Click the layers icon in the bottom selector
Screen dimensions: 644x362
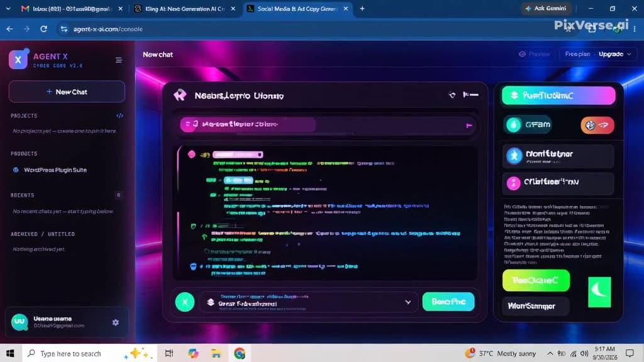point(211,302)
